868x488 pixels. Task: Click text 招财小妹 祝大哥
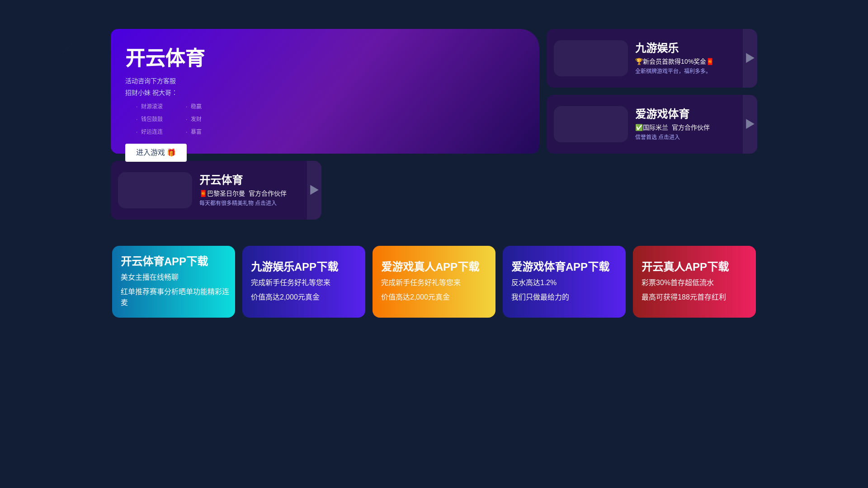point(148,93)
